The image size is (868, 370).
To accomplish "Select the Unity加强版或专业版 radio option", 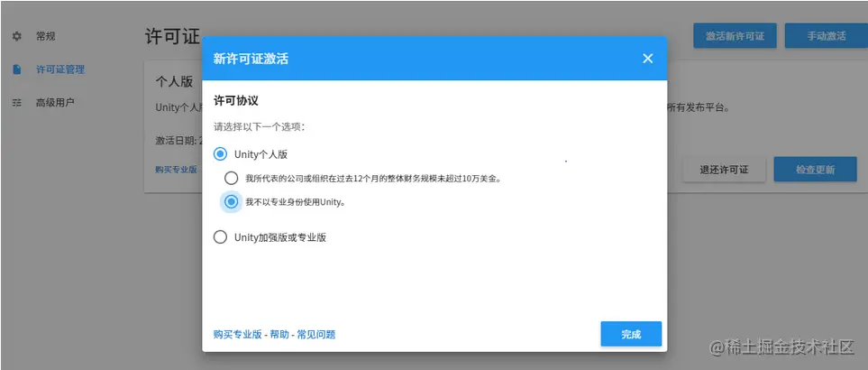I will click(x=220, y=237).
